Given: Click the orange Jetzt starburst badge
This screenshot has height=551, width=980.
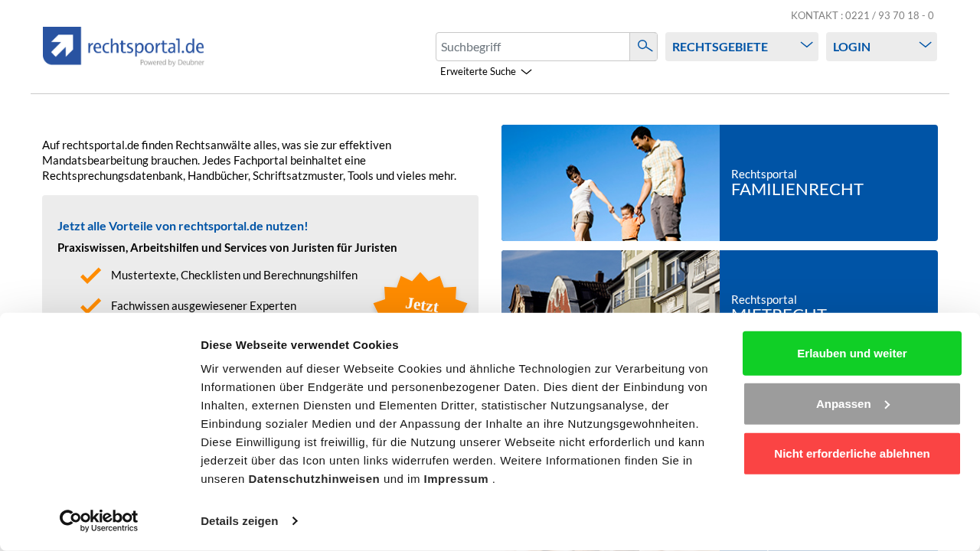Looking at the screenshot, I should click(420, 293).
